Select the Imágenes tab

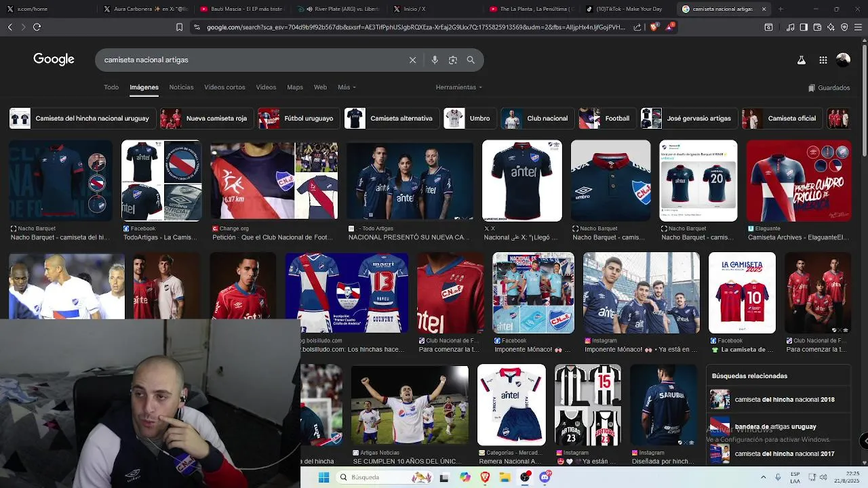[144, 87]
